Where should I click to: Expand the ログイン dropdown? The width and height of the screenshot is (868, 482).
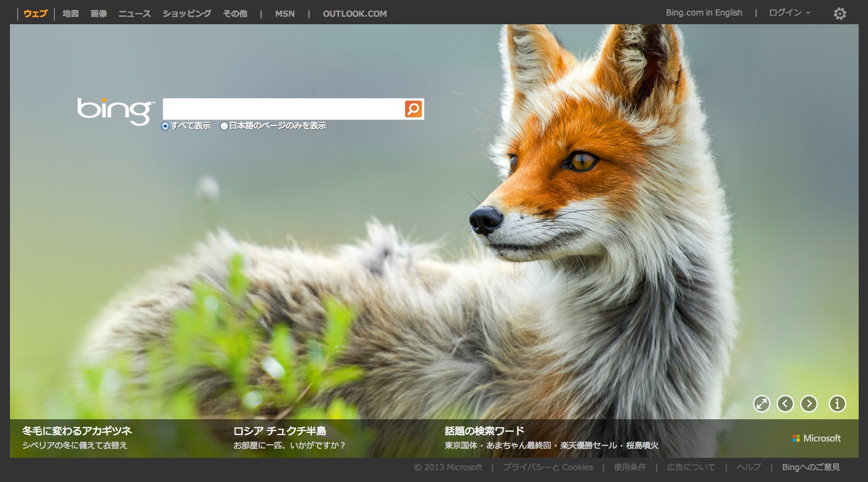tap(789, 13)
